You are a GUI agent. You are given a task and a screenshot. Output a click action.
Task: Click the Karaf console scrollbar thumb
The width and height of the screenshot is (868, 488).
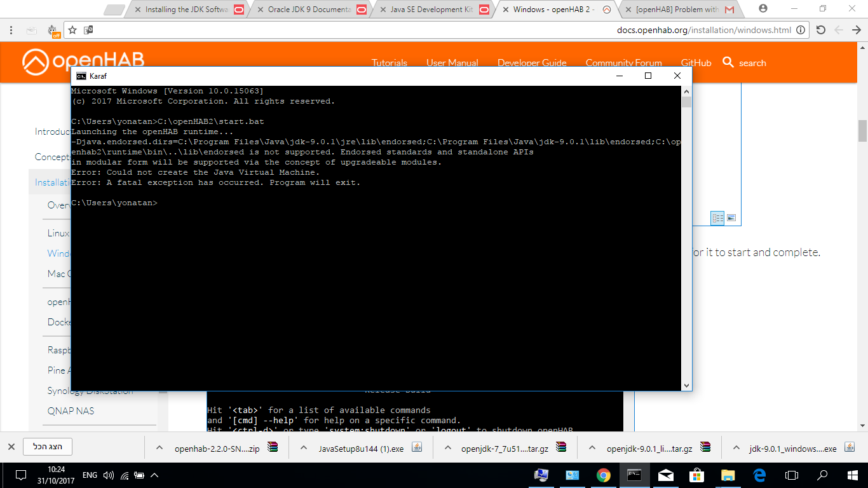(686, 102)
